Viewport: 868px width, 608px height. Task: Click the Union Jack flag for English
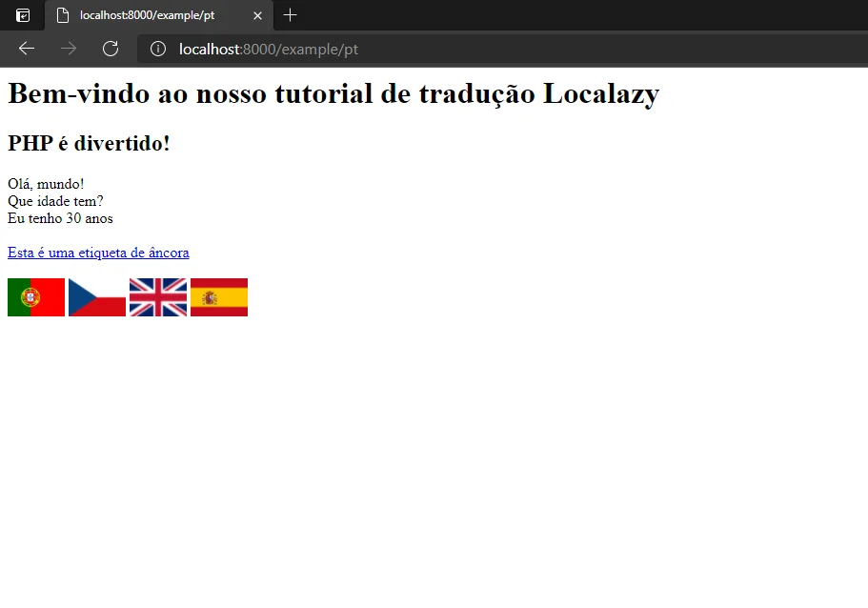[157, 296]
